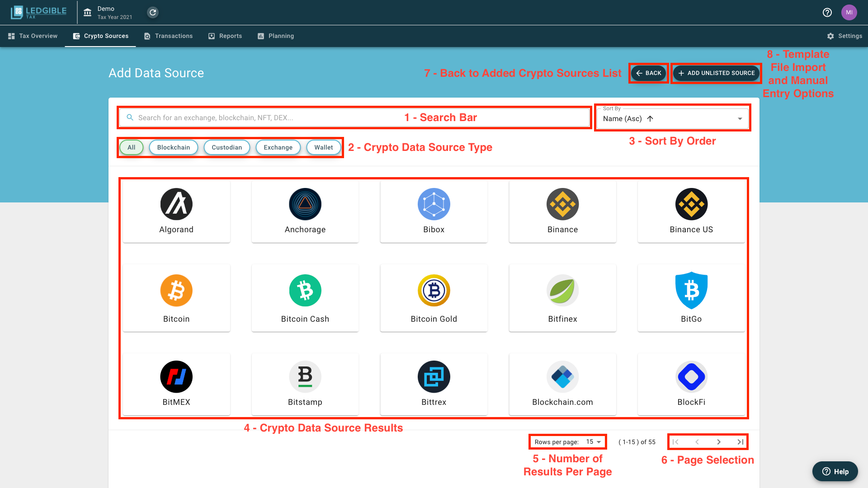The image size is (868, 488).
Task: Focus the exchange search bar
Action: (354, 118)
